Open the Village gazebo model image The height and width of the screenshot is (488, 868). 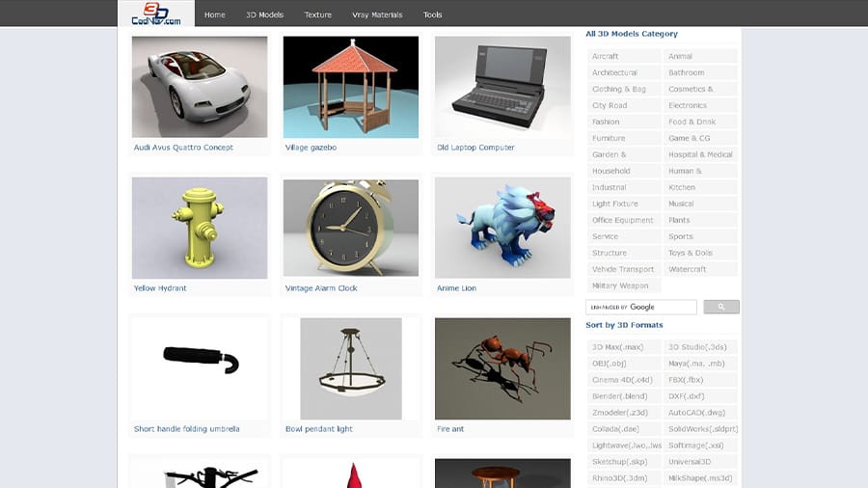click(350, 87)
